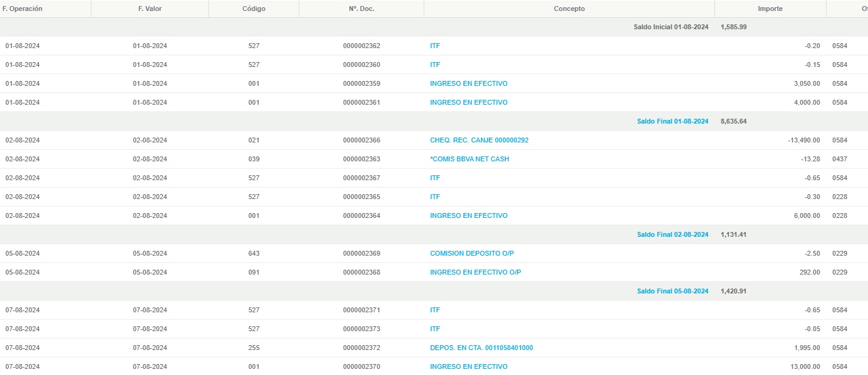Select amount -0.15
The height and width of the screenshot is (375, 868).
pos(813,65)
